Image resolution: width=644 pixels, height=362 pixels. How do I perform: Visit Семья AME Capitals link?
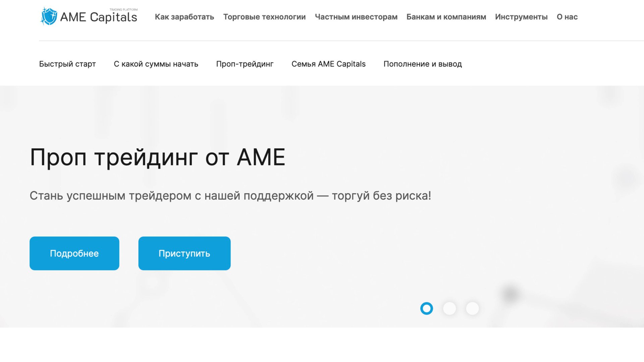328,64
